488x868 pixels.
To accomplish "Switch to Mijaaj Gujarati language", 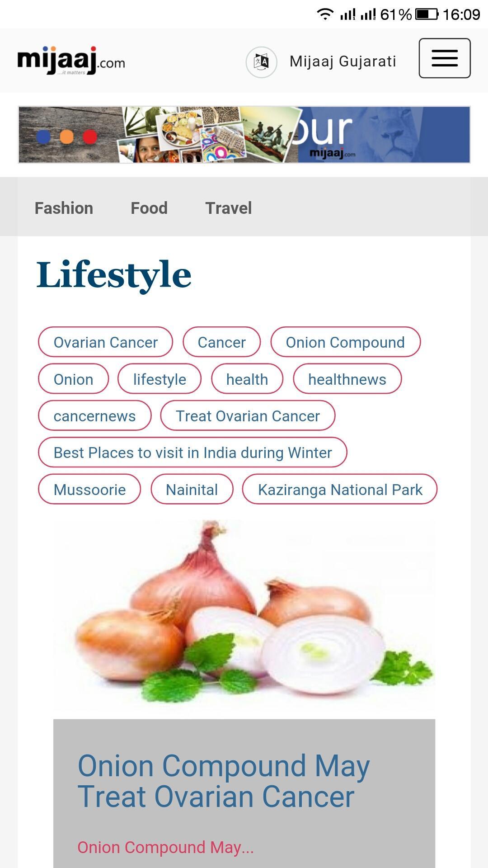I will 343,61.
